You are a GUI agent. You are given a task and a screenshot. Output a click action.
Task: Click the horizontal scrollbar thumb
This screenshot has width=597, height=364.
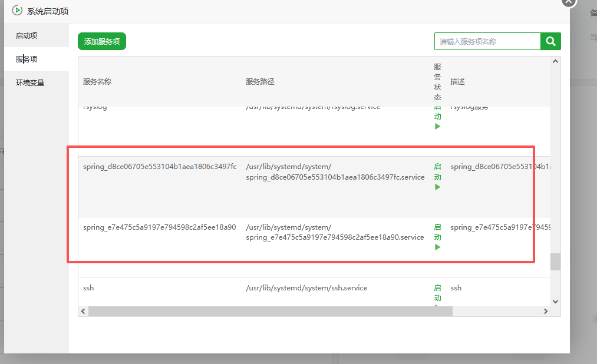271,311
